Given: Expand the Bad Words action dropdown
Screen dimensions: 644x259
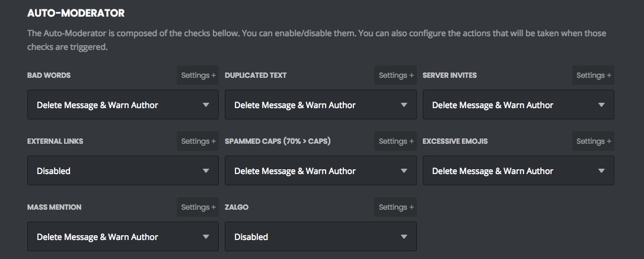Looking at the screenshot, I should click(123, 105).
